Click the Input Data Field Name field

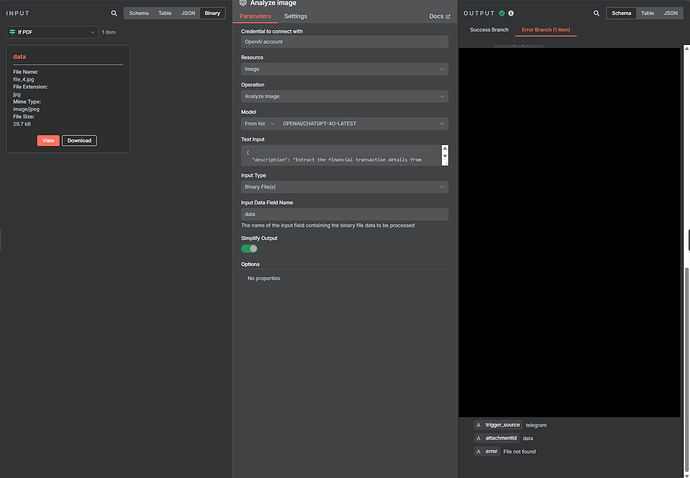[345, 214]
